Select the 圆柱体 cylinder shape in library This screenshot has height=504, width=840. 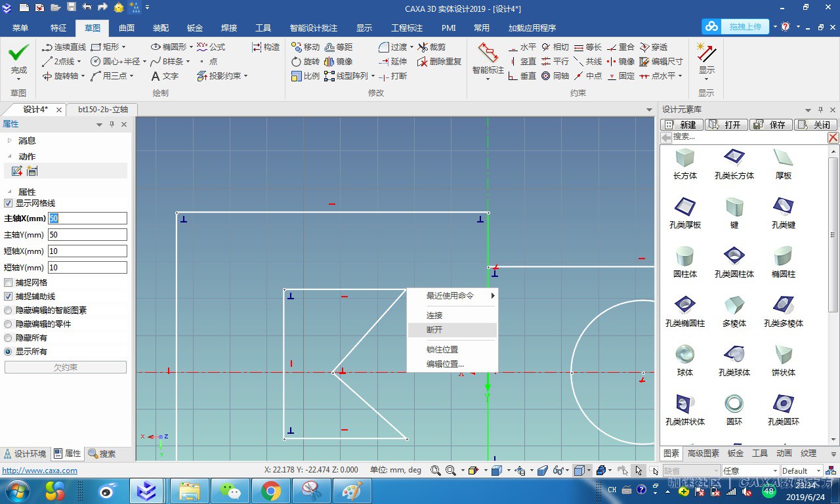point(685,262)
